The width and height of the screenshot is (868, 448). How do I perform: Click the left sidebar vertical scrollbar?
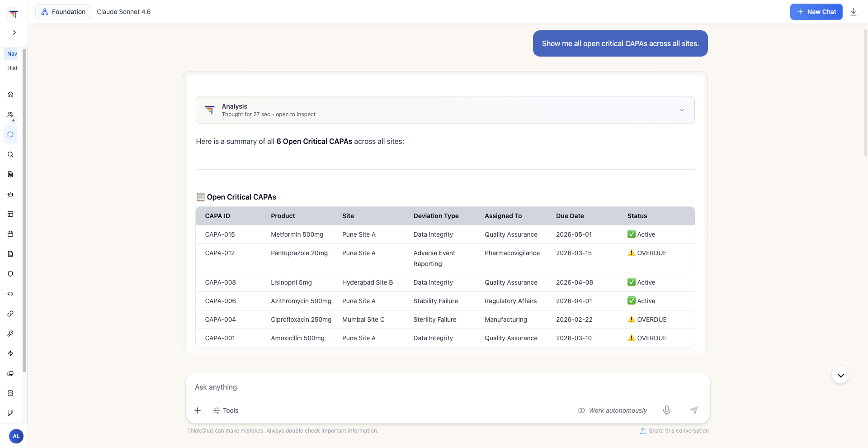[x=24, y=210]
